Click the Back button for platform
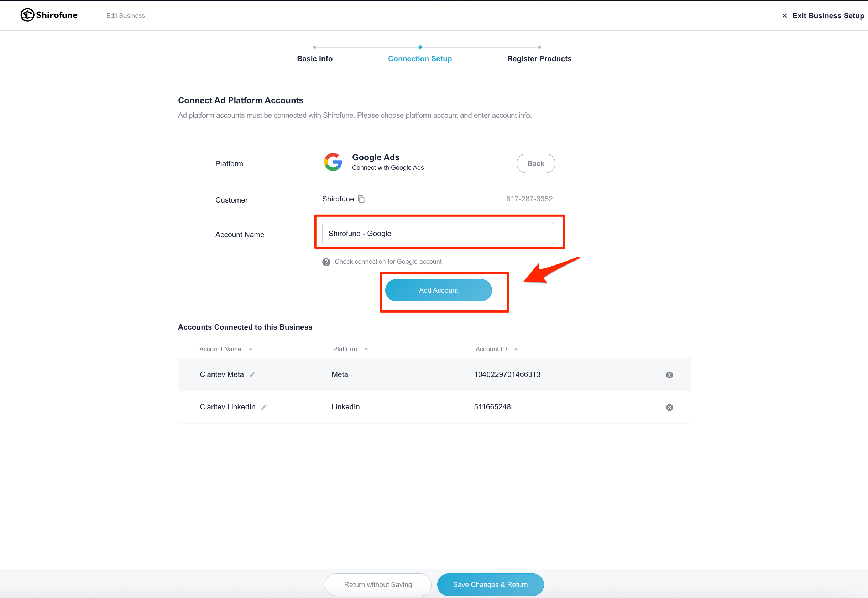 (x=535, y=163)
